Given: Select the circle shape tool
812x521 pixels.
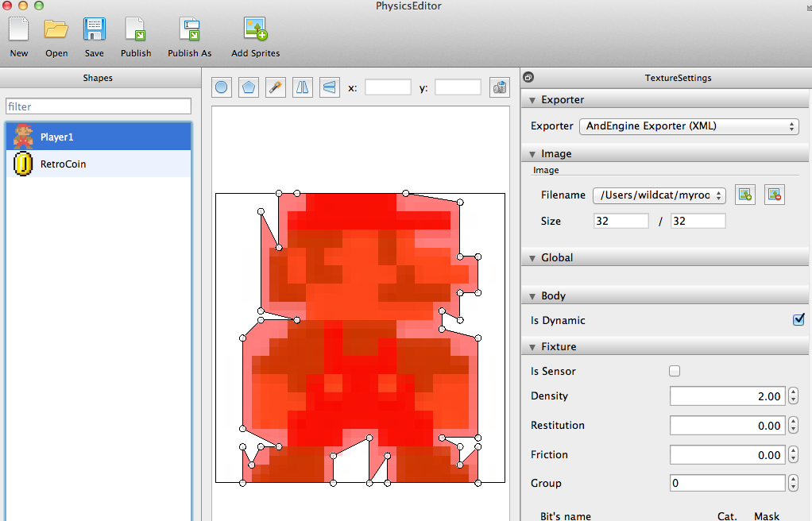Looking at the screenshot, I should coord(221,87).
